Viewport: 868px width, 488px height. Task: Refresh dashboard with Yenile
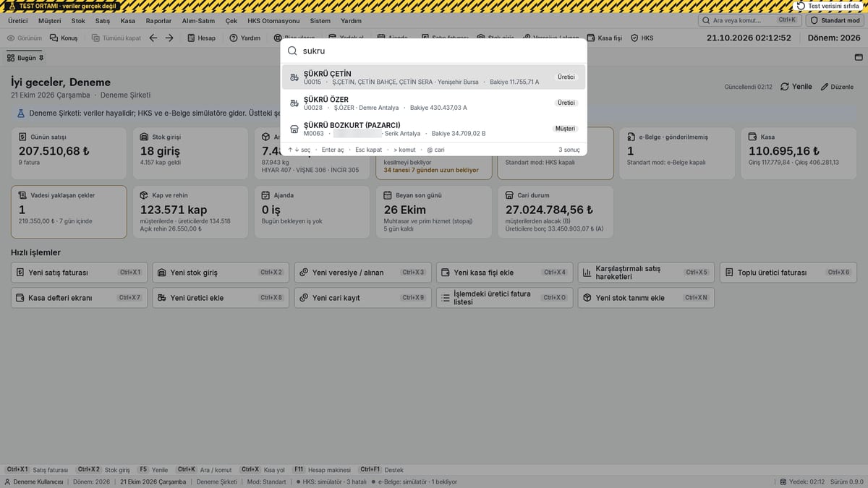point(796,87)
